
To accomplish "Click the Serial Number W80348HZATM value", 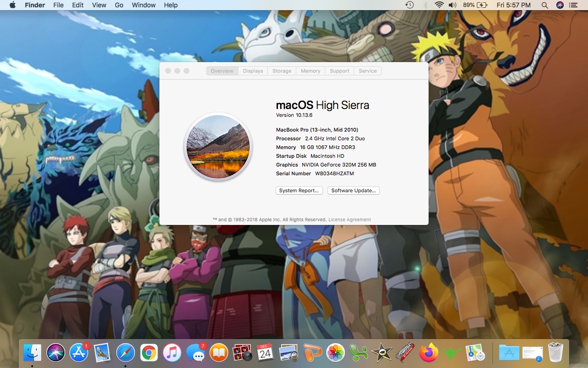I will (334, 173).
